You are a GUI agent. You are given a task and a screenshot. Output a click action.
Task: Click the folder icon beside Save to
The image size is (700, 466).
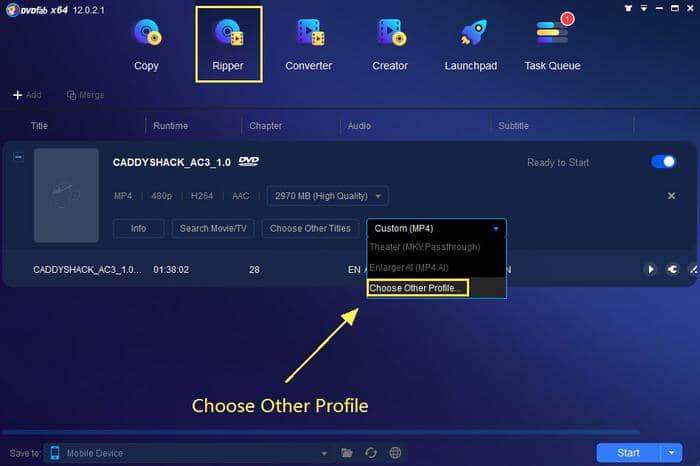pyautogui.click(x=347, y=453)
